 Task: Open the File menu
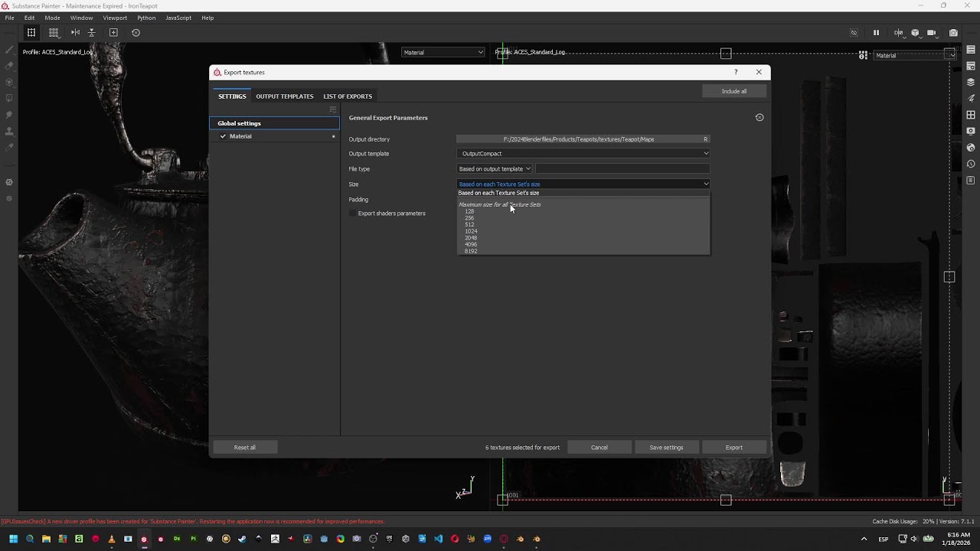pyautogui.click(x=10, y=18)
